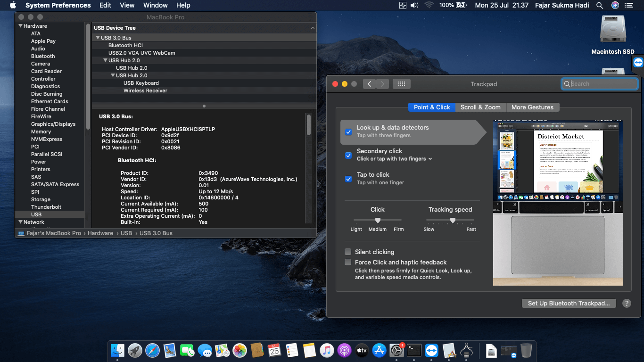Image resolution: width=644 pixels, height=362 pixels.
Task: Collapse the innermost USB Hub 2.0 node
Action: (113, 75)
